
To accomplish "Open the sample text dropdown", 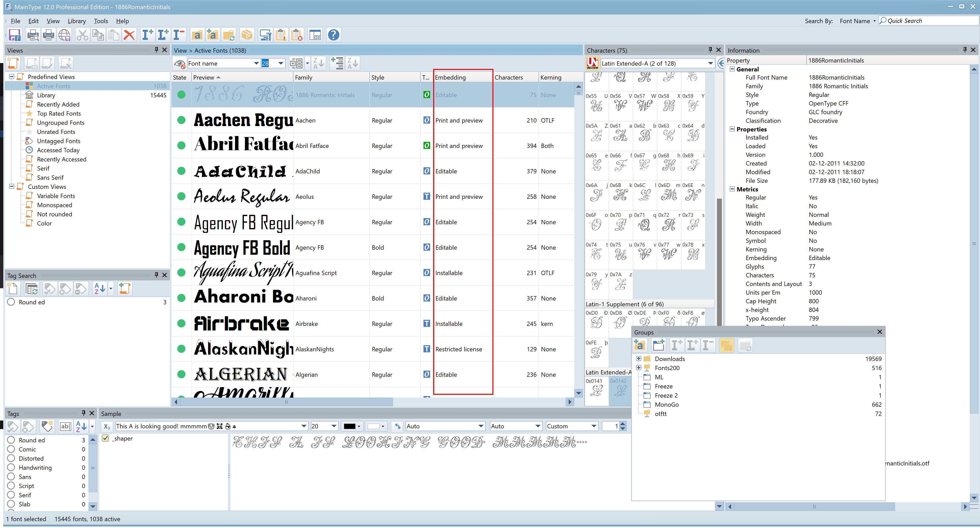I will click(304, 426).
